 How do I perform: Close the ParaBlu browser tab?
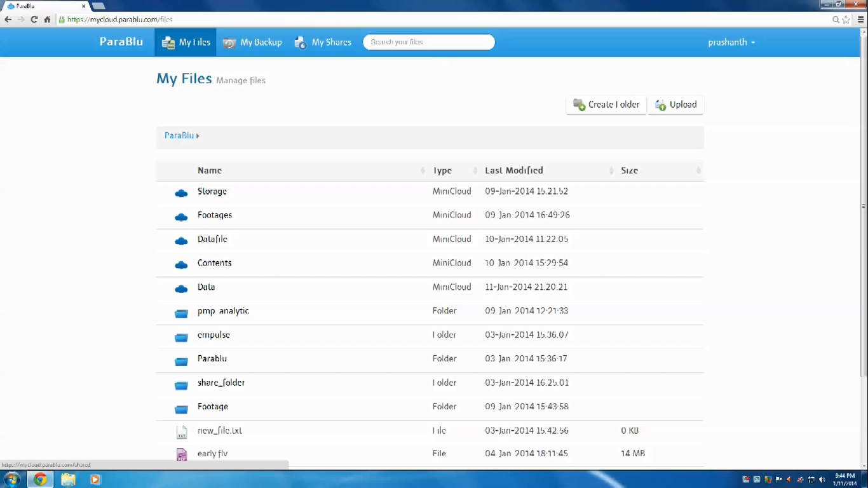(83, 6)
